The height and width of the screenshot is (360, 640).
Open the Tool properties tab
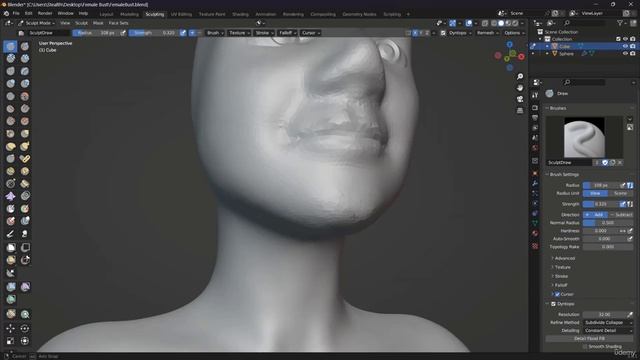coord(535,95)
